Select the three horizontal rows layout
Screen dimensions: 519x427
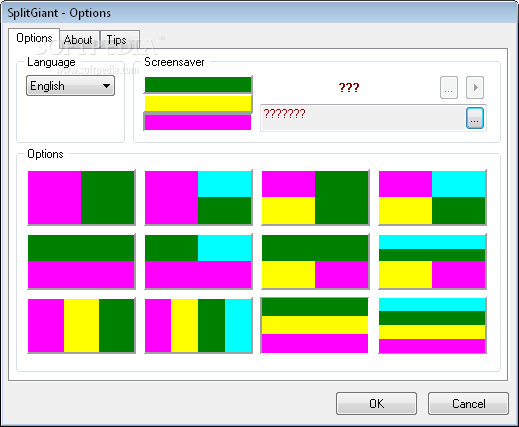(315, 325)
